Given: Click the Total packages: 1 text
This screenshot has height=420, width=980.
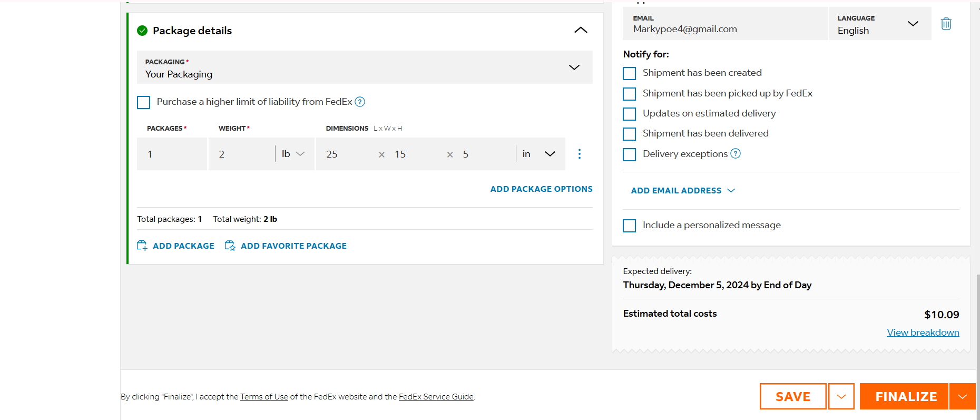Looking at the screenshot, I should pyautogui.click(x=169, y=219).
